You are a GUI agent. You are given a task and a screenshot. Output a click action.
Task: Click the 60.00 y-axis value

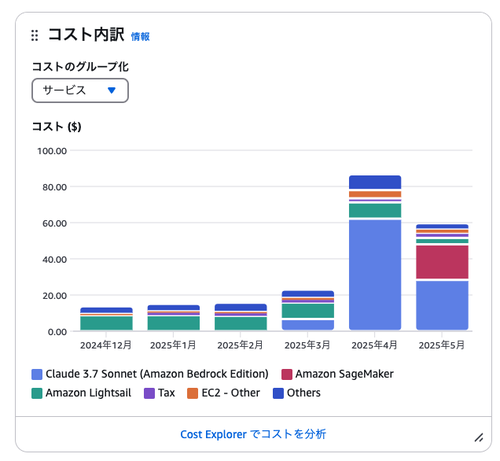point(55,223)
